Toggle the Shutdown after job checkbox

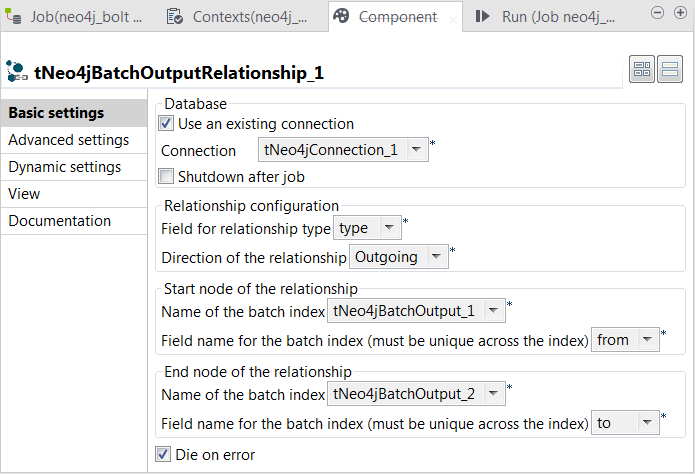166,177
